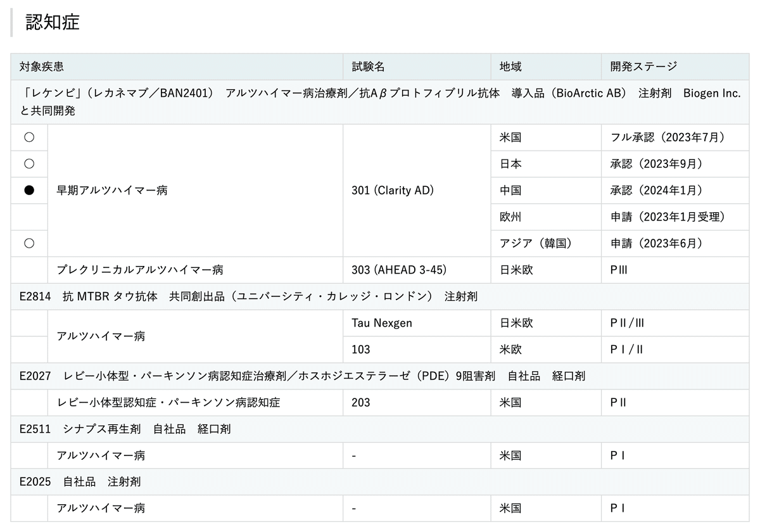Click the 103 trial number
760x532 pixels.
361,350
